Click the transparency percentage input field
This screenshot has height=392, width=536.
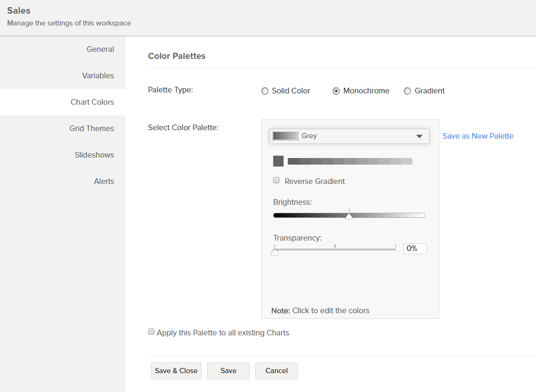tap(414, 249)
